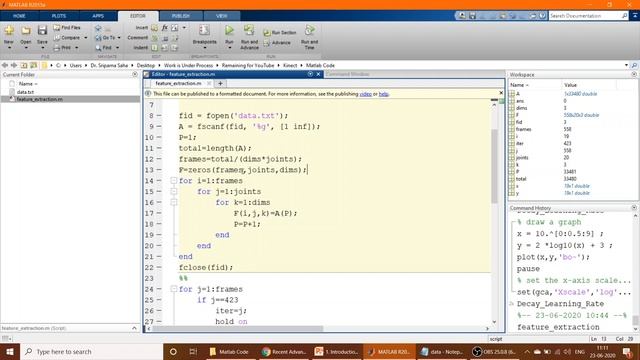Expand the New dropdown arrow

9,48
